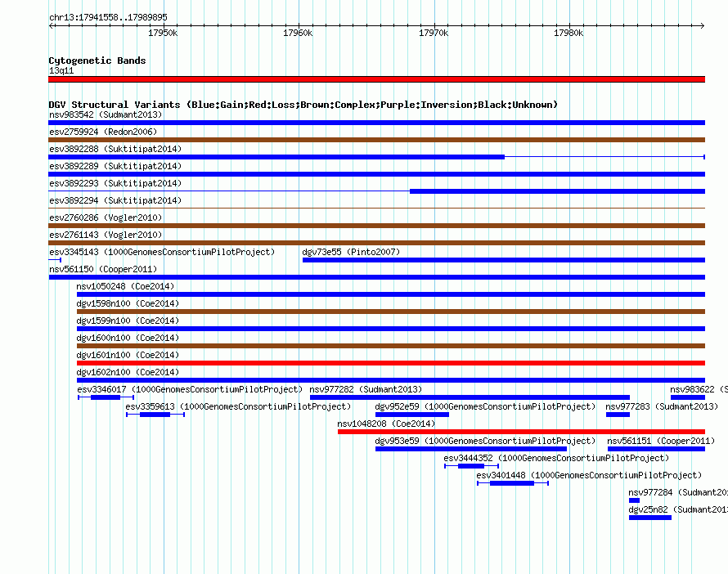Click the Cytogenetic Bands track title

97,61
